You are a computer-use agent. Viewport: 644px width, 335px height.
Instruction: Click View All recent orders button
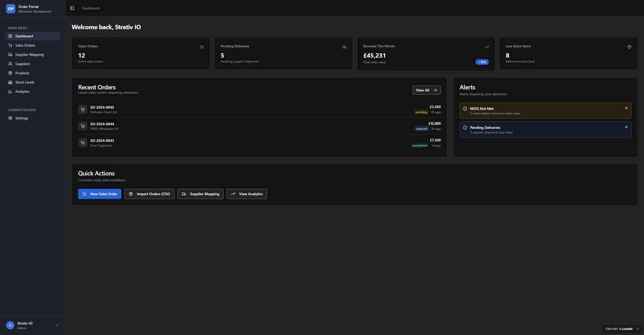(x=427, y=90)
